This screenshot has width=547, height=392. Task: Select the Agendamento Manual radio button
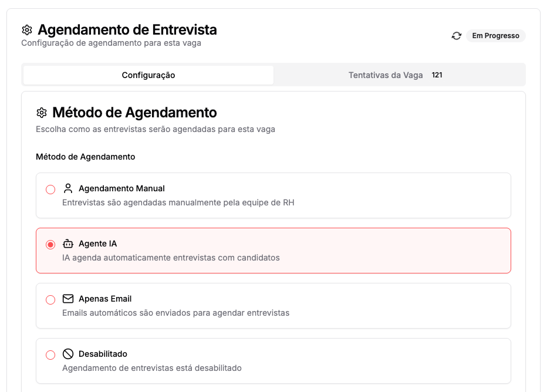pyautogui.click(x=50, y=190)
